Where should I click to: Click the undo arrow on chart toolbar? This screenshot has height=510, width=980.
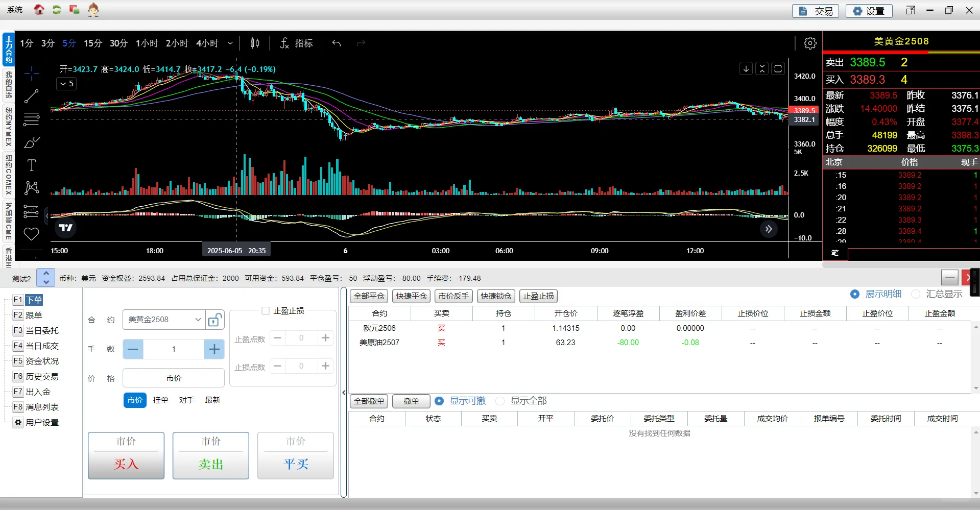(x=337, y=43)
